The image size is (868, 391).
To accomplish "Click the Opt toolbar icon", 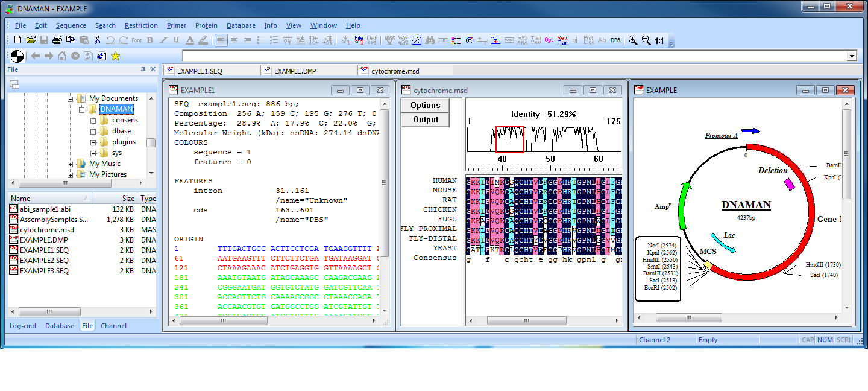I will coord(549,40).
